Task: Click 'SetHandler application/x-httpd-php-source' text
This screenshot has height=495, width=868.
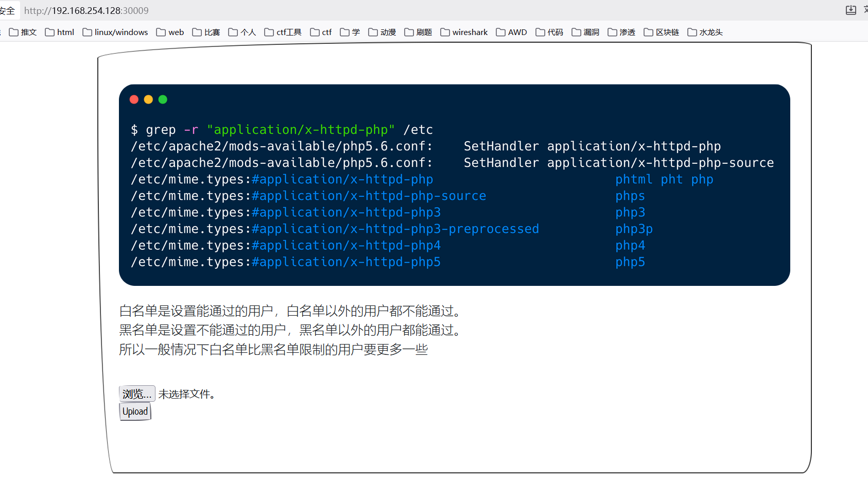Action: (619, 163)
